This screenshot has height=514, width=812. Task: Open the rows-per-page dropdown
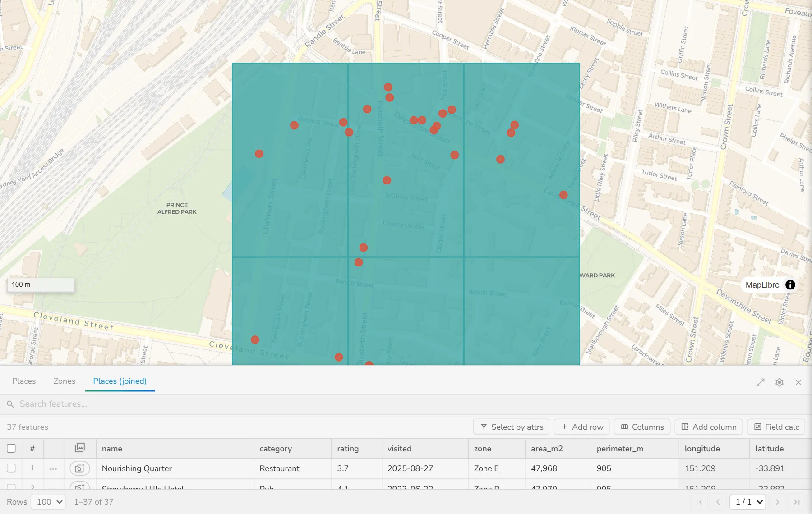48,502
